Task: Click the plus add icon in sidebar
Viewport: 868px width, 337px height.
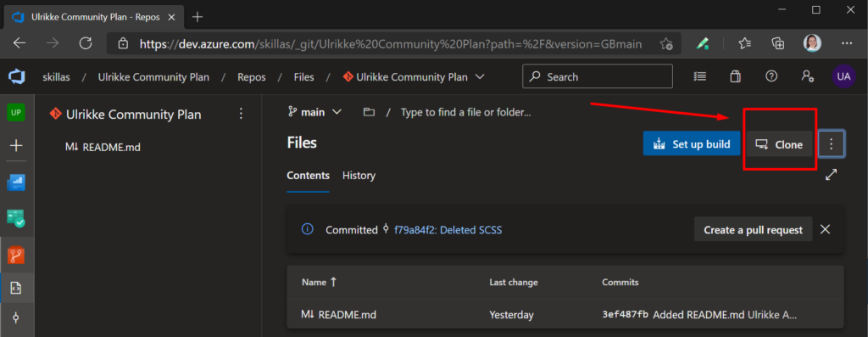Action: click(16, 146)
